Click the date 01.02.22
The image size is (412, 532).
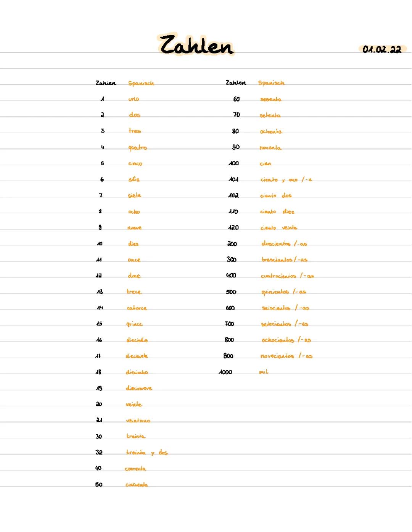(x=382, y=50)
